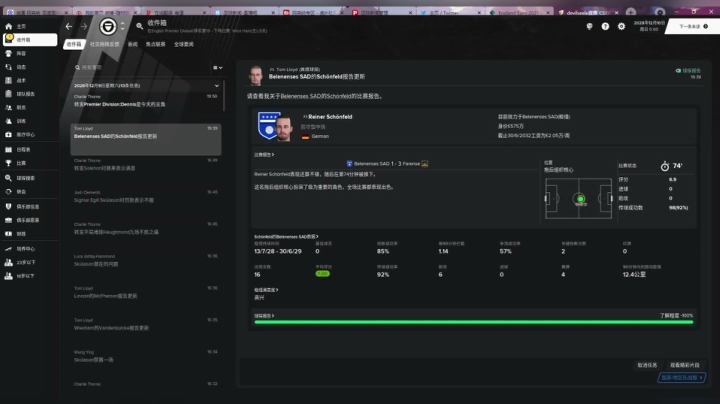Click the green position dot on pitch
The image size is (720, 404).
click(580, 199)
